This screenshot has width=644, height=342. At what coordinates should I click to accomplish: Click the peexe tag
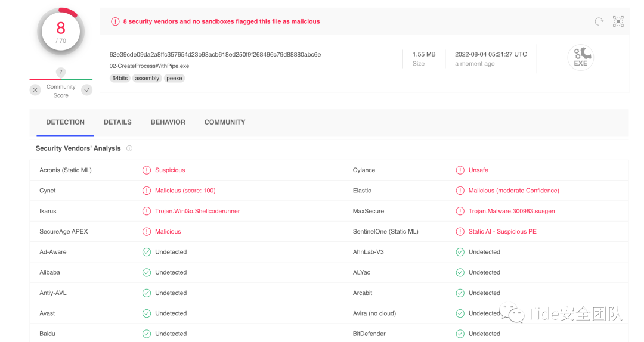(175, 78)
